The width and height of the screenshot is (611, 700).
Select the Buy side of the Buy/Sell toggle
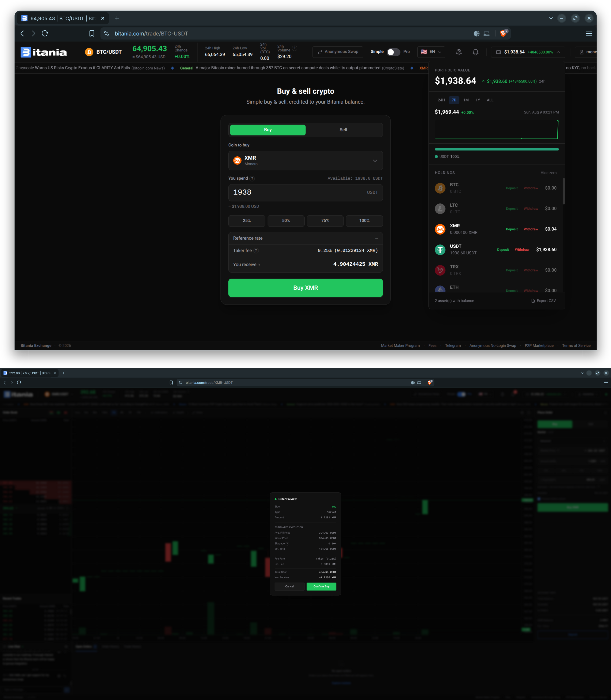(x=268, y=130)
